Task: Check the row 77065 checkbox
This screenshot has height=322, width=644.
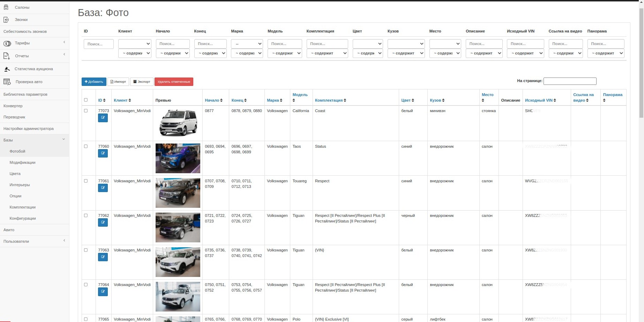Action: point(86,319)
